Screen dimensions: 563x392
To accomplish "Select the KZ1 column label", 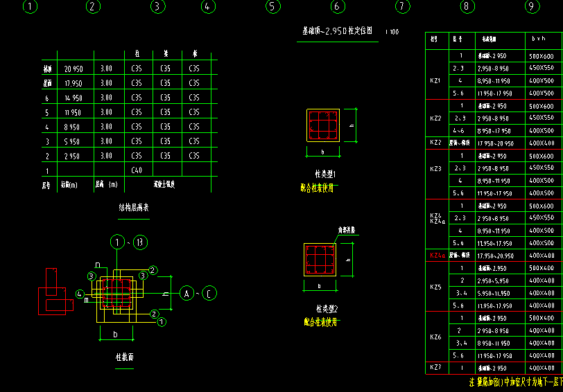I will click(435, 81).
